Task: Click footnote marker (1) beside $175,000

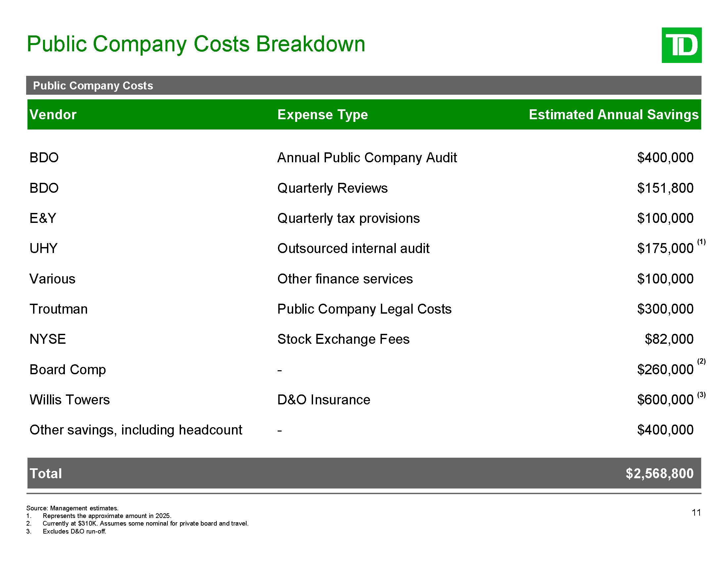Action: click(701, 242)
